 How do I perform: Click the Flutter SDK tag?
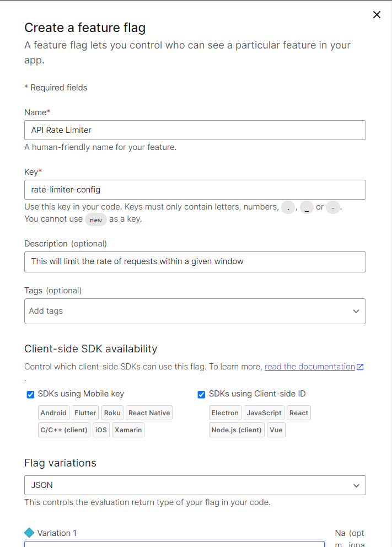click(x=85, y=412)
